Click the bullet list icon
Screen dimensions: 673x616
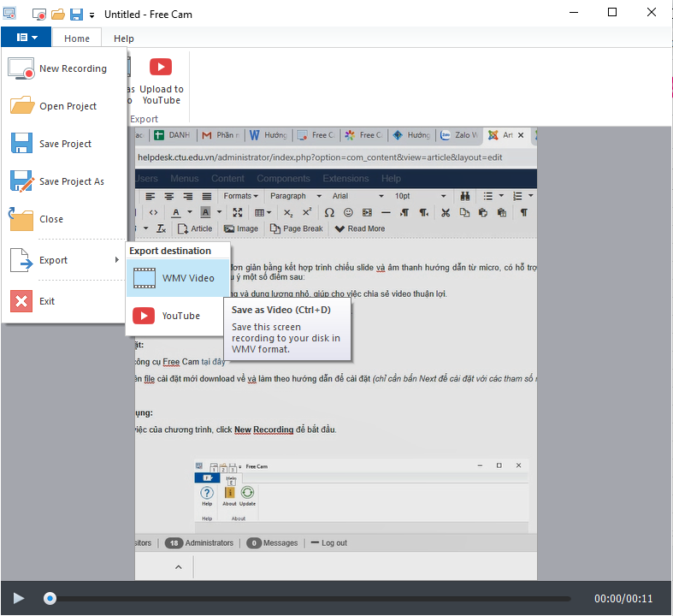pyautogui.click(x=488, y=196)
